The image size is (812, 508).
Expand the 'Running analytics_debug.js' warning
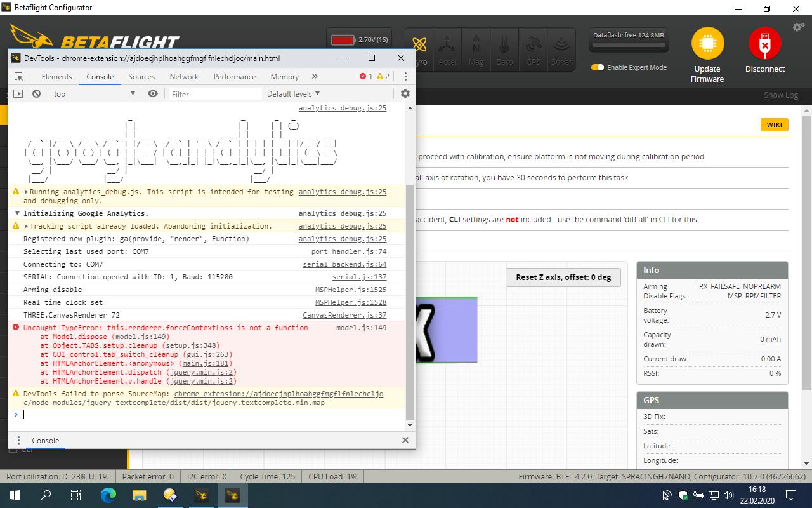point(26,192)
